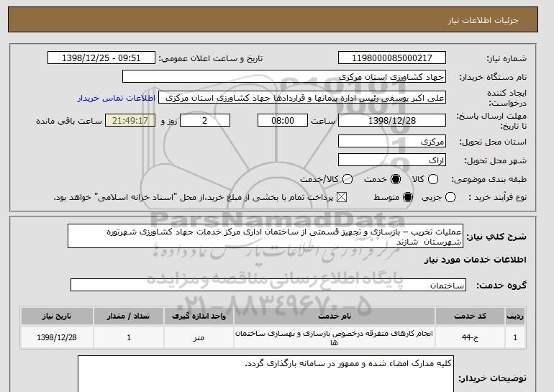Click the row number cell in the ردیف column
The width and height of the screenshot is (554, 392).
point(515,337)
